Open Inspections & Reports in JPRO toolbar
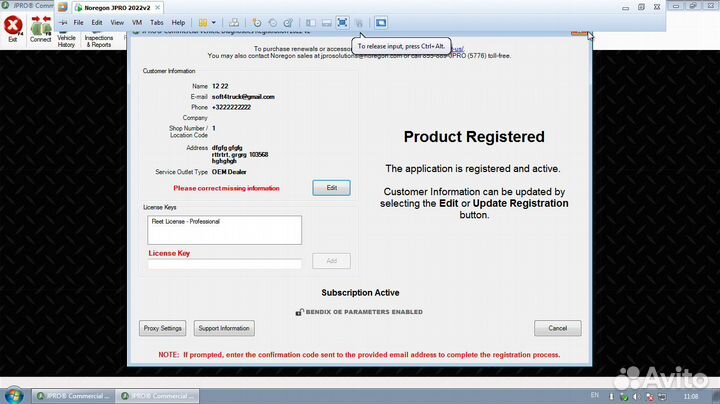This screenshot has width=720, height=404. tap(99, 40)
